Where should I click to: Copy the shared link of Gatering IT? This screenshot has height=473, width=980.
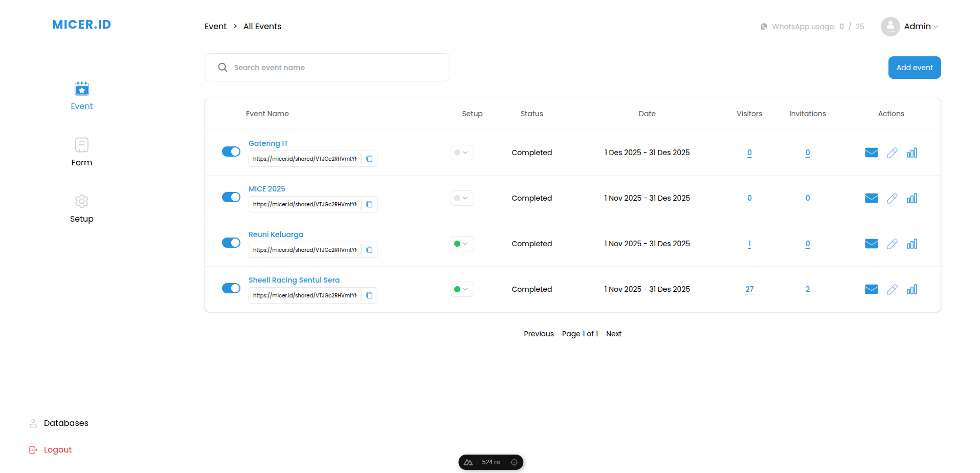tap(369, 159)
